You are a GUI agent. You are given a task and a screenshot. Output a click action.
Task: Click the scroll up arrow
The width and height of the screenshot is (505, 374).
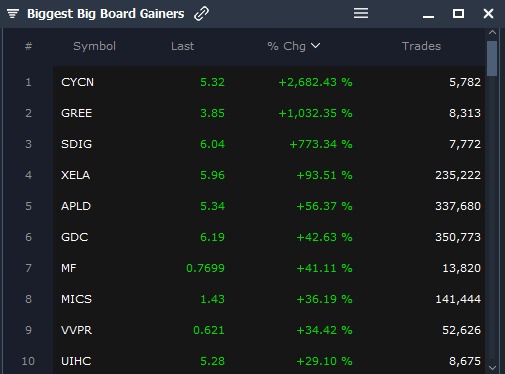492,33
